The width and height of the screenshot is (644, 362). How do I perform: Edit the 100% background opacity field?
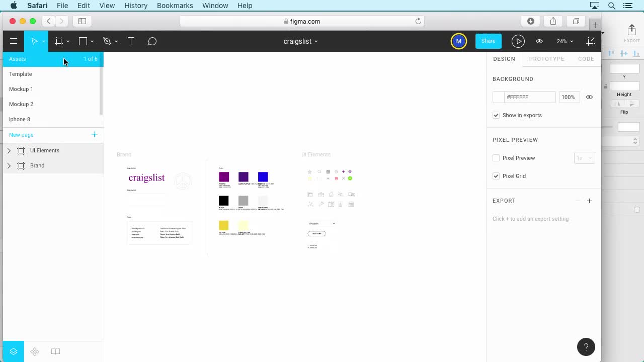pyautogui.click(x=569, y=97)
